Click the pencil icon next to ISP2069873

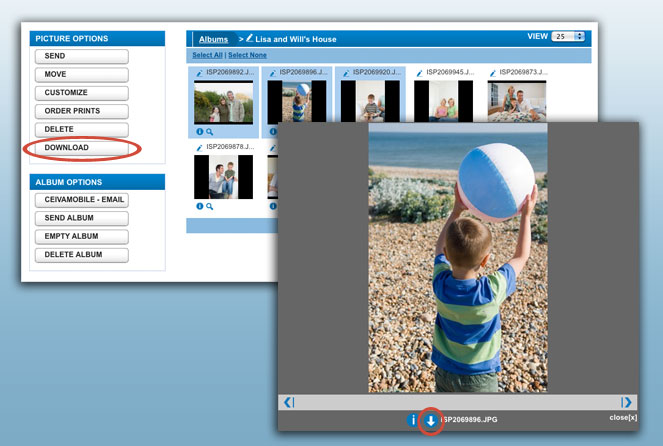493,73
